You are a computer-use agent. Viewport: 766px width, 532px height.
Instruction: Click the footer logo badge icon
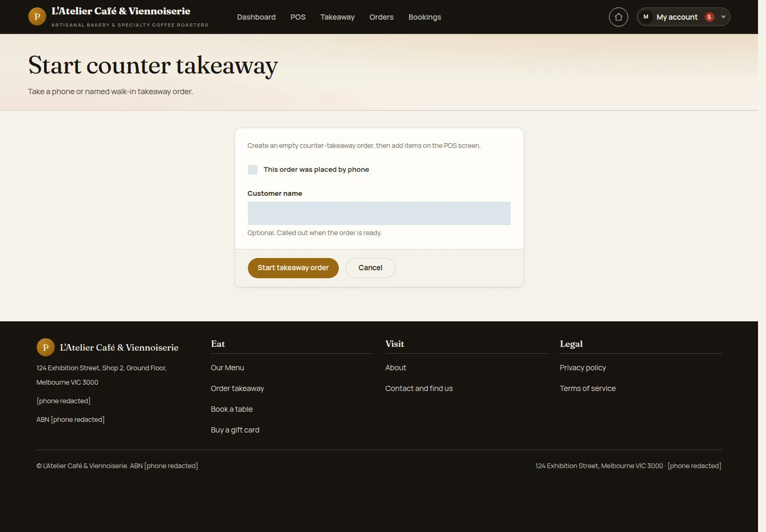(x=45, y=347)
